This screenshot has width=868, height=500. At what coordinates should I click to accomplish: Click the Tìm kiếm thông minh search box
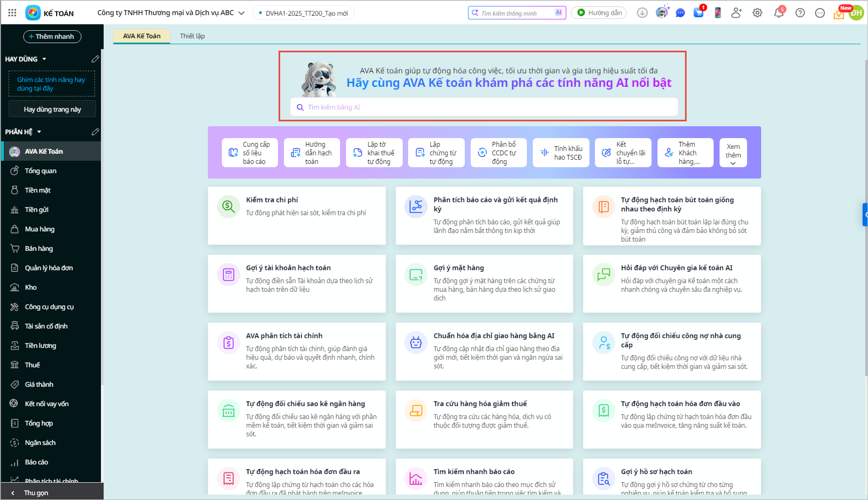click(517, 13)
